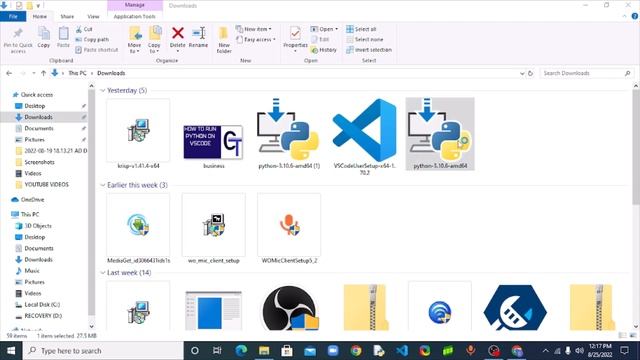
Task: Open the New item dropdown
Action: click(x=254, y=29)
